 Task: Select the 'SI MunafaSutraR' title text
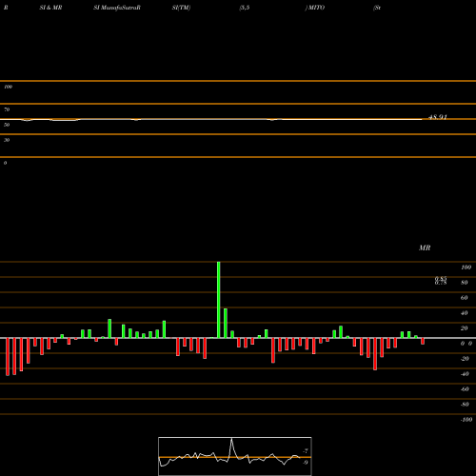coord(117,8)
